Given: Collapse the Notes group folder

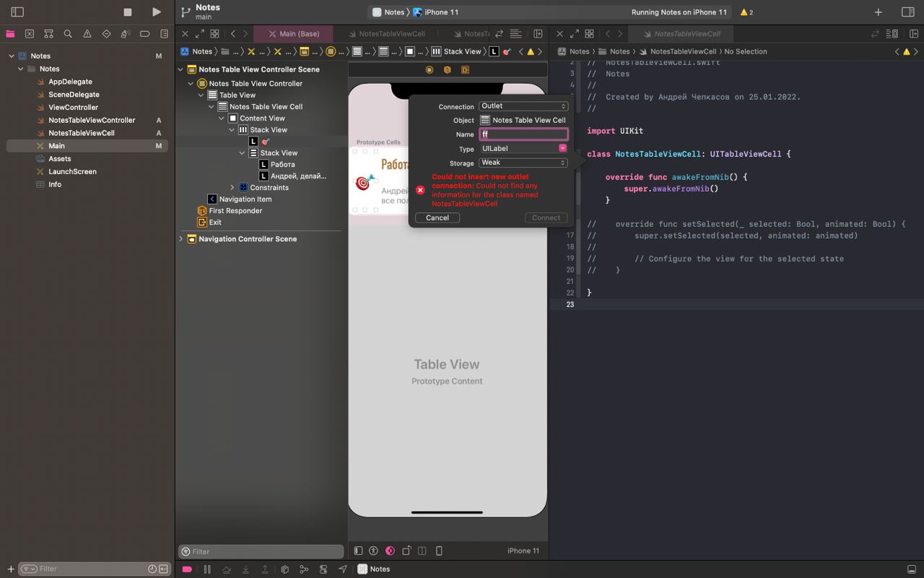Looking at the screenshot, I should [21, 69].
